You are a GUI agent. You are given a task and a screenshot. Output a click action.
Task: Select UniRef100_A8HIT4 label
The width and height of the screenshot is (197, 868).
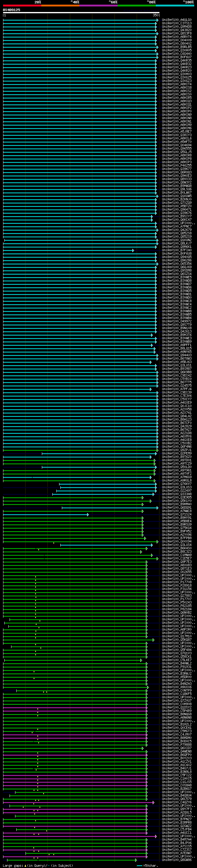[x=177, y=84]
